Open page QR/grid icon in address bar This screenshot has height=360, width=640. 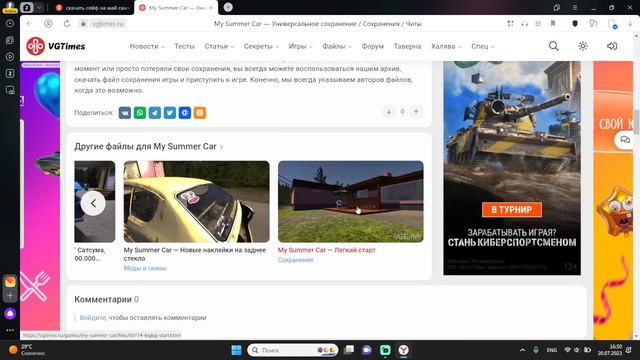(x=511, y=24)
